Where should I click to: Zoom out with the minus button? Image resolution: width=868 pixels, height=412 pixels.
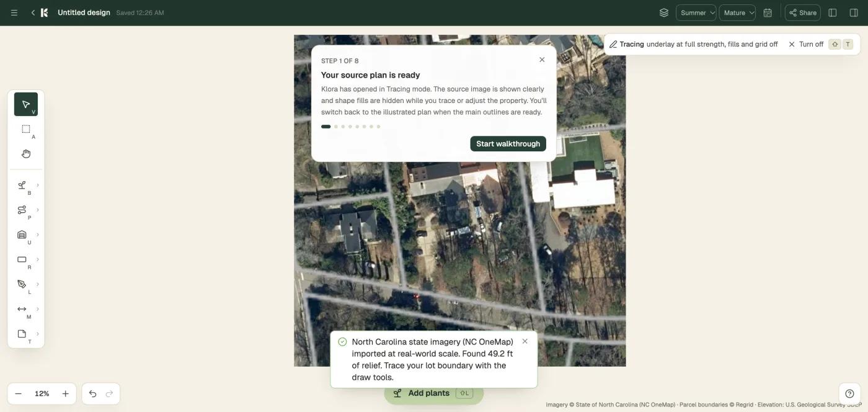click(19, 393)
